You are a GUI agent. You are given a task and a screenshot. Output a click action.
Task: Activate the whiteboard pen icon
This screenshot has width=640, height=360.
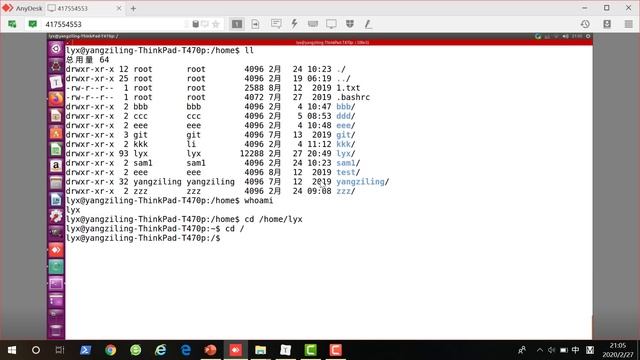(x=368, y=24)
